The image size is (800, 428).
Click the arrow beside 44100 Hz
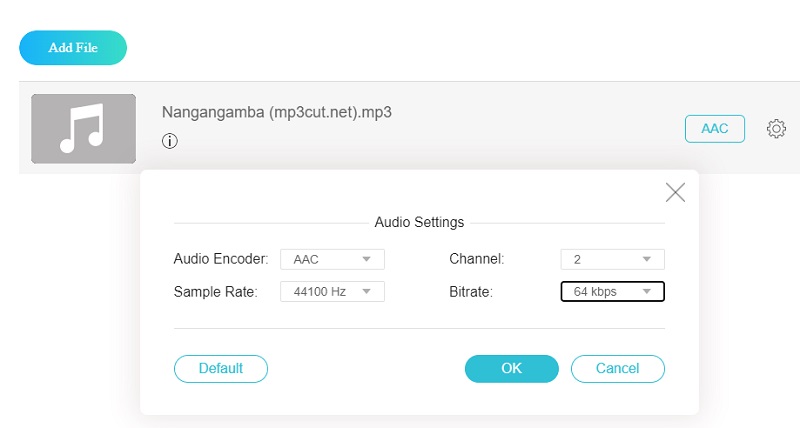click(367, 292)
